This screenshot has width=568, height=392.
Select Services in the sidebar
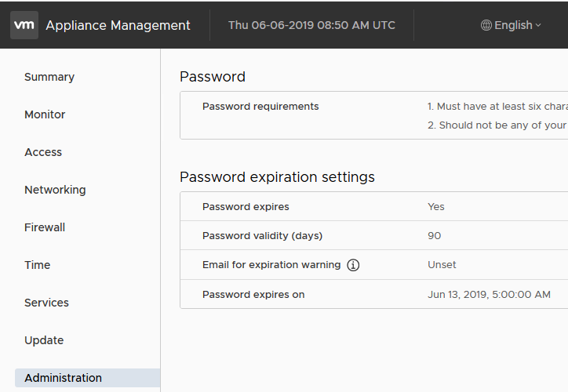pyautogui.click(x=46, y=303)
